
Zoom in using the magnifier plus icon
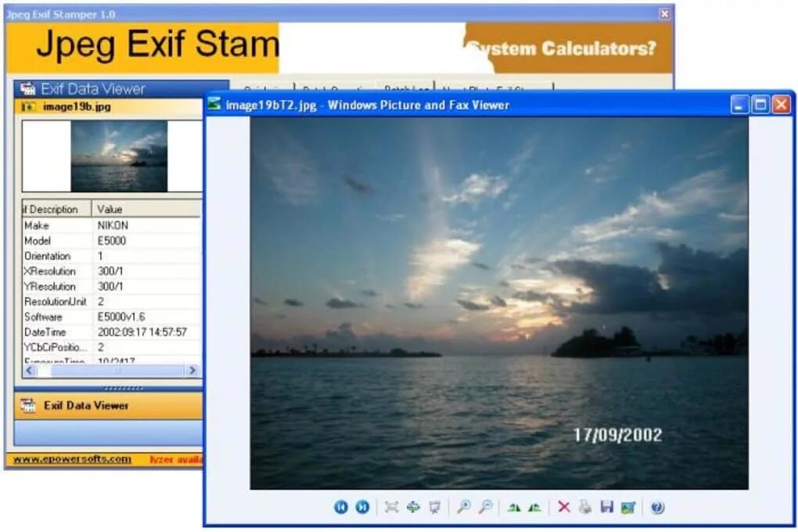(462, 507)
